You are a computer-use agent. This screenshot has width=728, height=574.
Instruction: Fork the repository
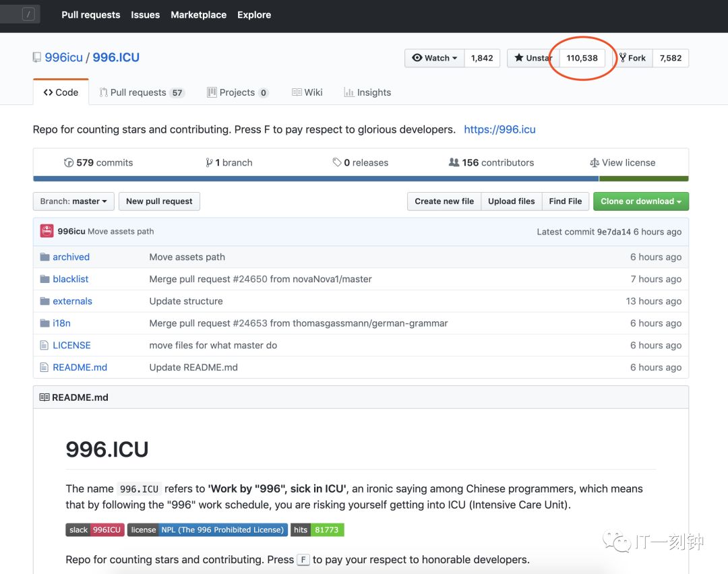(x=632, y=58)
